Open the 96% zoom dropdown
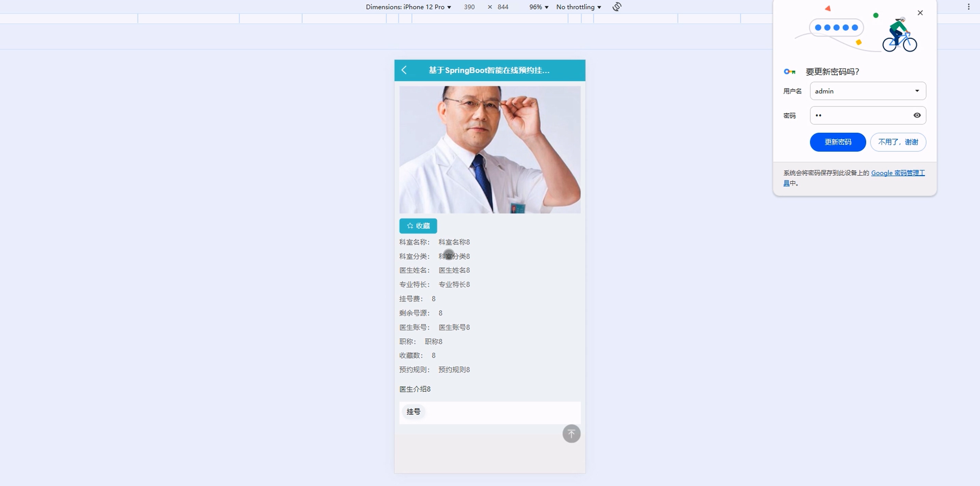This screenshot has width=980, height=486. (538, 7)
